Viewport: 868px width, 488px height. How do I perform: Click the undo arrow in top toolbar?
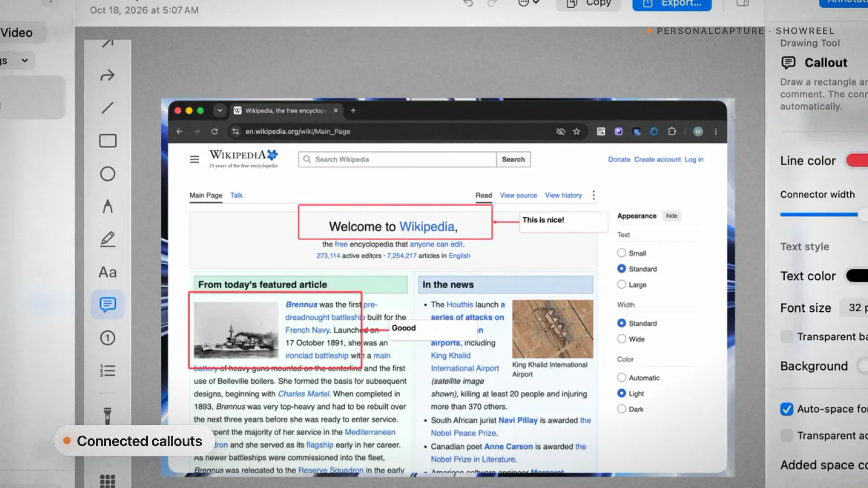468,4
